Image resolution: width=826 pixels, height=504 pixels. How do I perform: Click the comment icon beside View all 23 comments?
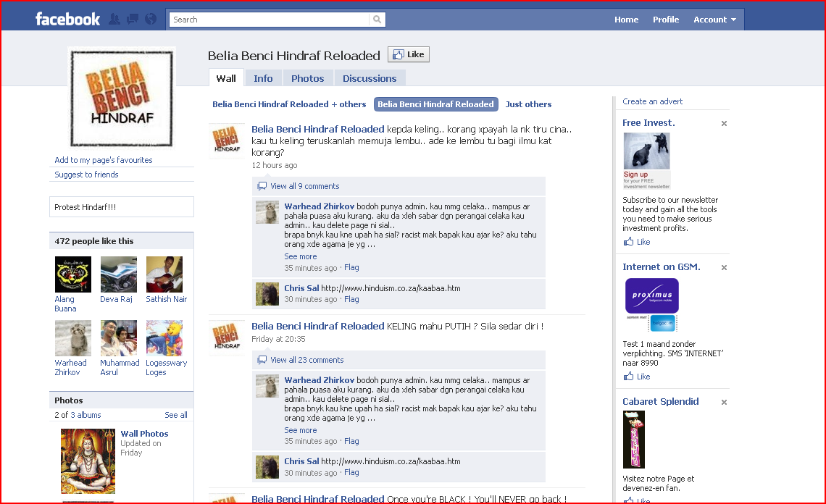coord(262,360)
